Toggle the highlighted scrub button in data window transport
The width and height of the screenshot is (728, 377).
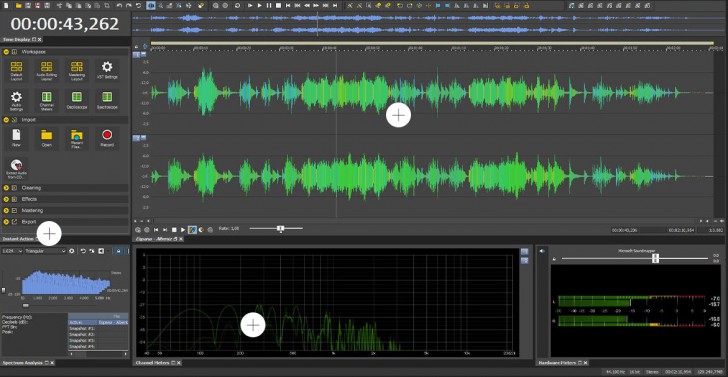click(x=192, y=229)
